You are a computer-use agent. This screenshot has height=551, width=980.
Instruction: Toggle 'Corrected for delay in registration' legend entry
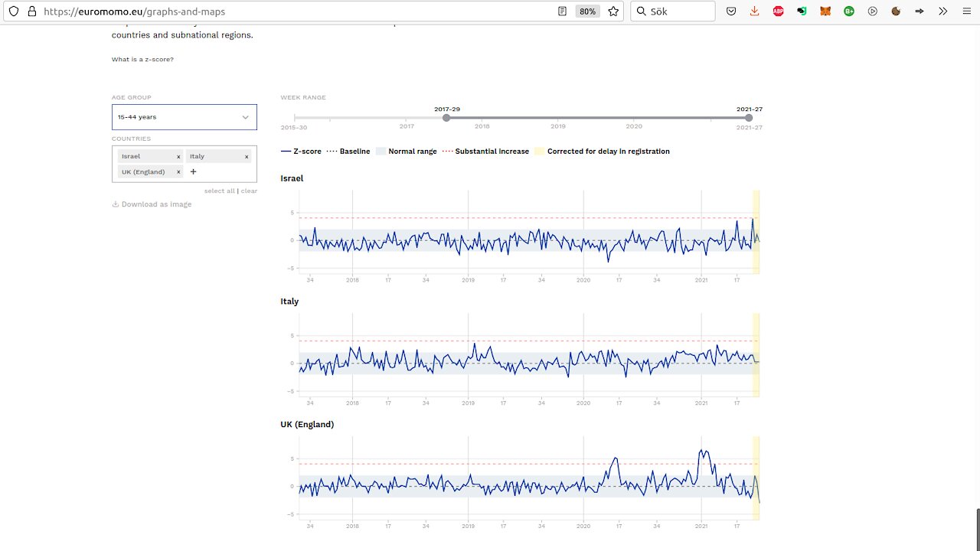pyautogui.click(x=603, y=152)
